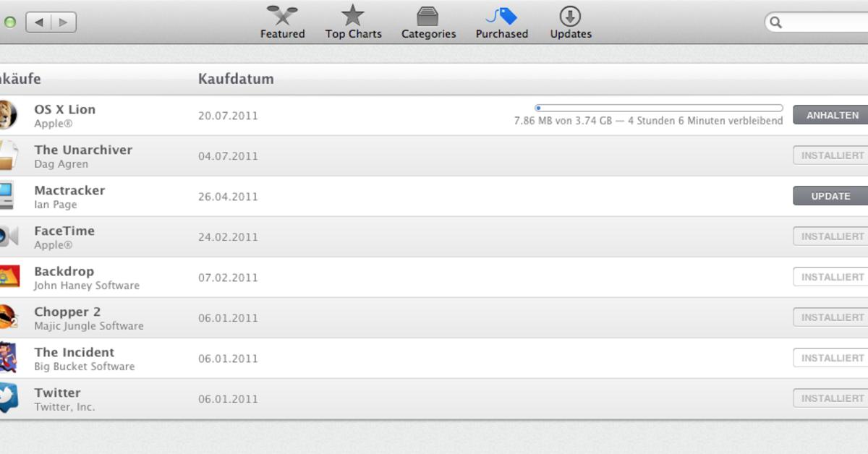Open The Incident app title
Screen dimensions: 868x454
point(74,352)
